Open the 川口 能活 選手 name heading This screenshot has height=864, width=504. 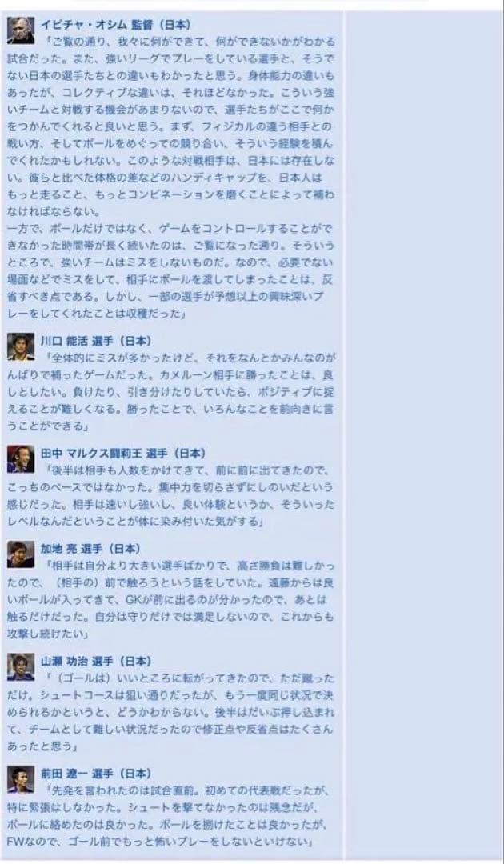96,341
